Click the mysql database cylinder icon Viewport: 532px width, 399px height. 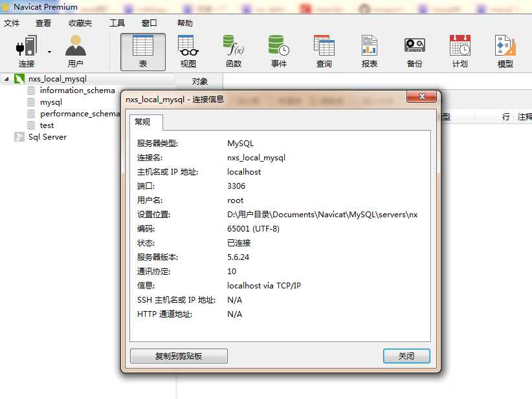click(31, 102)
